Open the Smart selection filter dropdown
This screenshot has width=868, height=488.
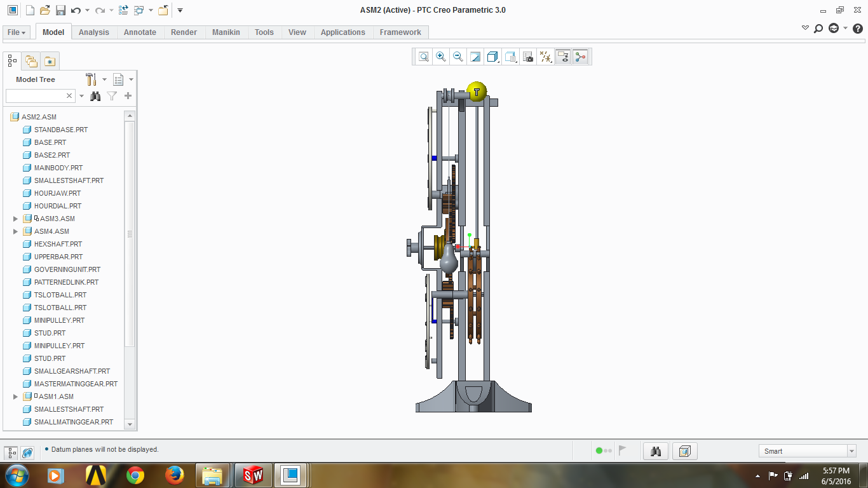807,451
